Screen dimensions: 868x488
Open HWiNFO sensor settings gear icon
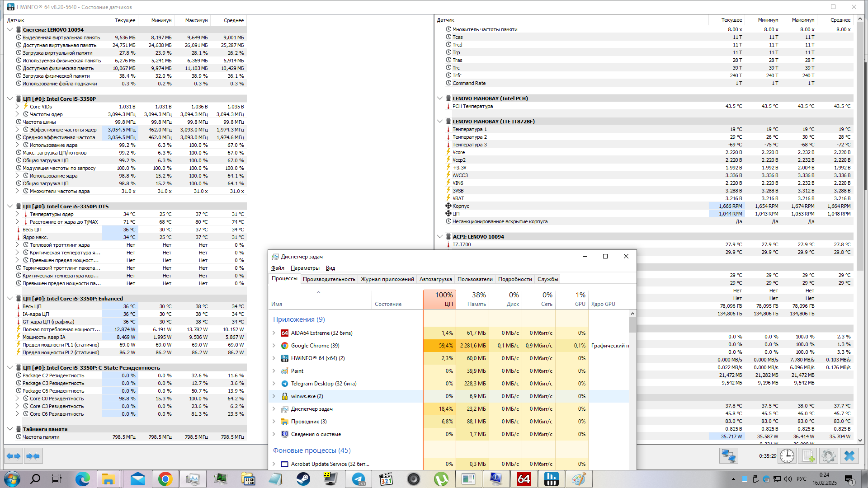click(x=828, y=456)
